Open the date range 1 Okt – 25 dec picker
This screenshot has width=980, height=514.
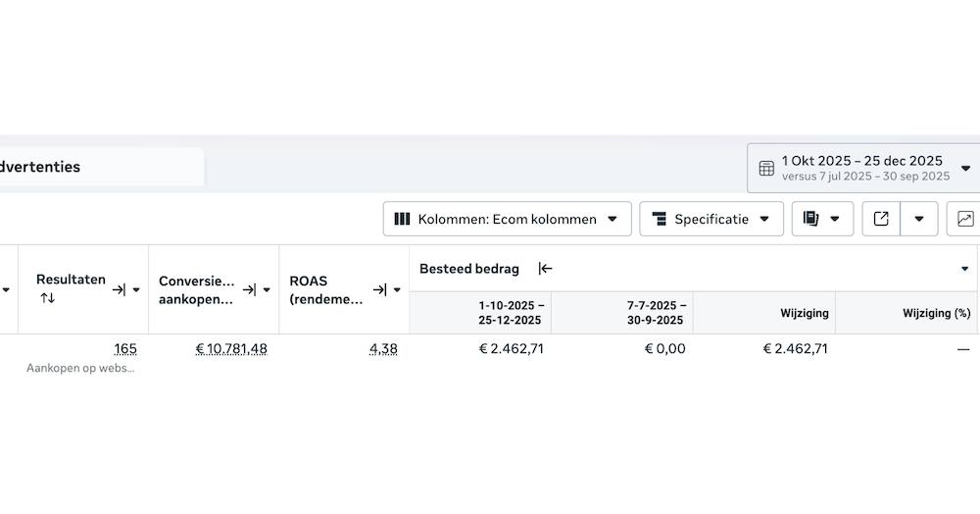click(x=862, y=168)
